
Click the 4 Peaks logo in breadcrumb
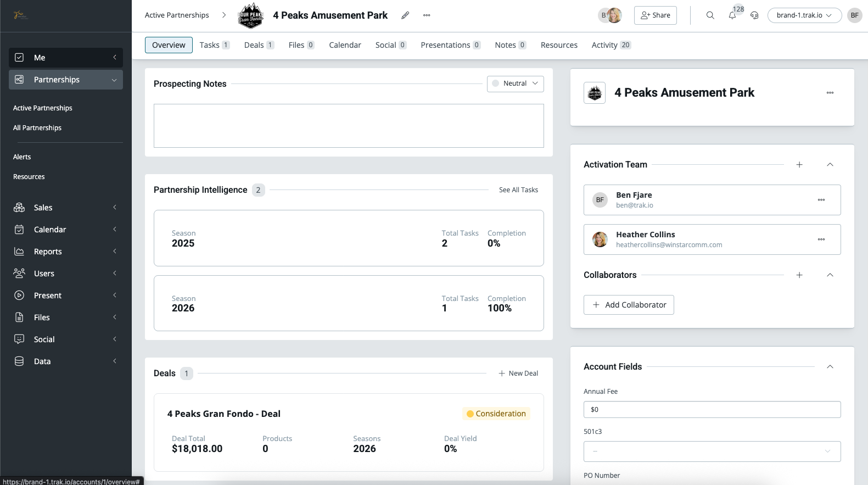(250, 15)
